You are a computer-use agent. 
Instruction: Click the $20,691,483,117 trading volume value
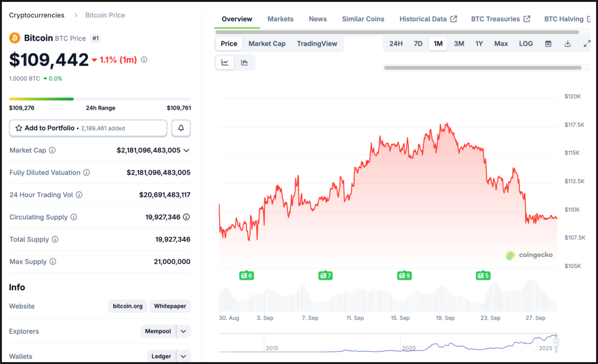point(165,194)
